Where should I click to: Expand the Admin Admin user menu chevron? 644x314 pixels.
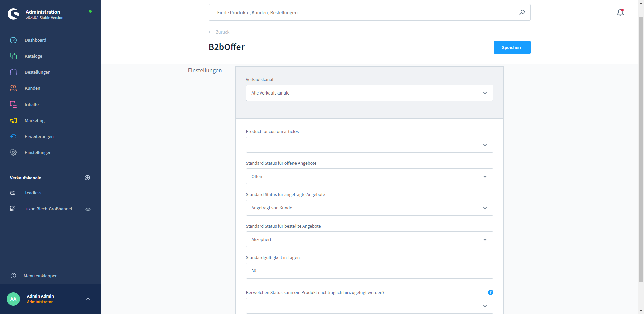(88, 299)
